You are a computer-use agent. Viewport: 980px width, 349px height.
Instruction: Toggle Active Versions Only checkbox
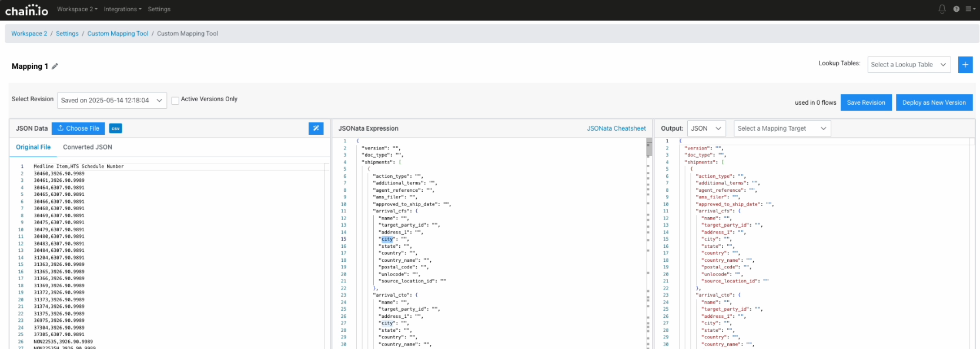(175, 100)
